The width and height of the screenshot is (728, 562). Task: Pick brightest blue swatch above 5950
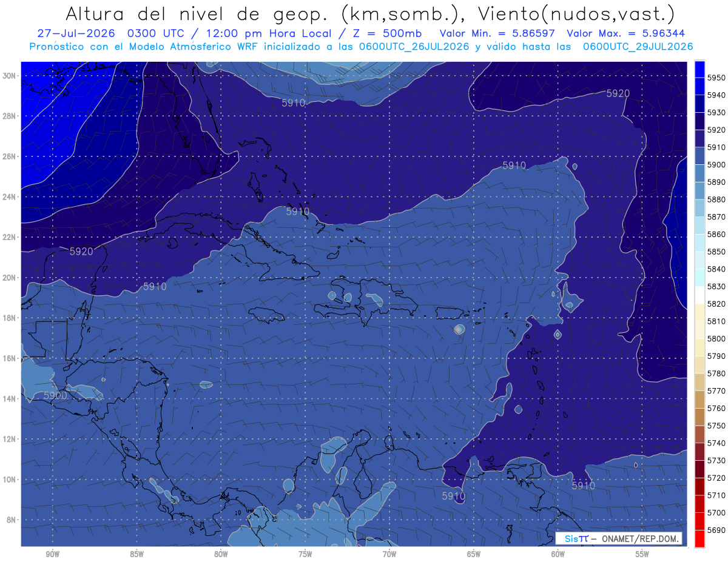coord(699,69)
